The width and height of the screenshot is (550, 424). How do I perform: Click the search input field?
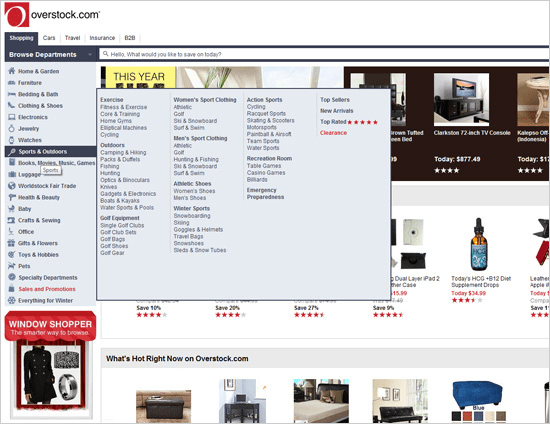click(x=324, y=54)
